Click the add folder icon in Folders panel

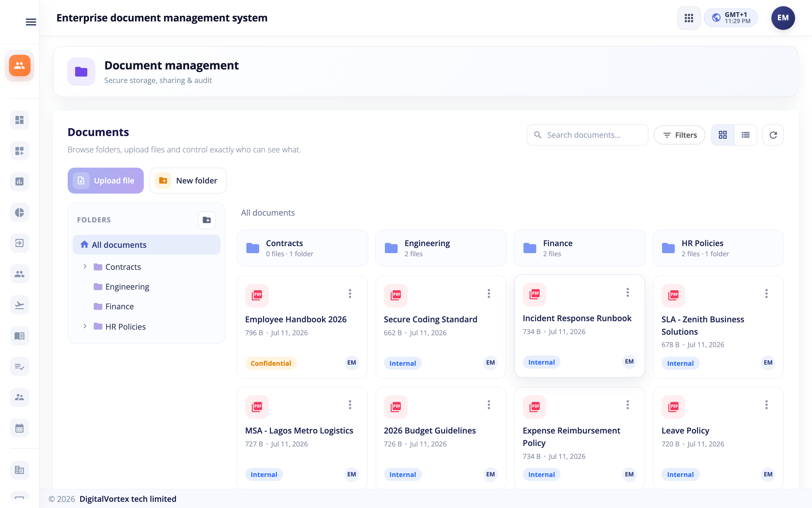tap(207, 220)
